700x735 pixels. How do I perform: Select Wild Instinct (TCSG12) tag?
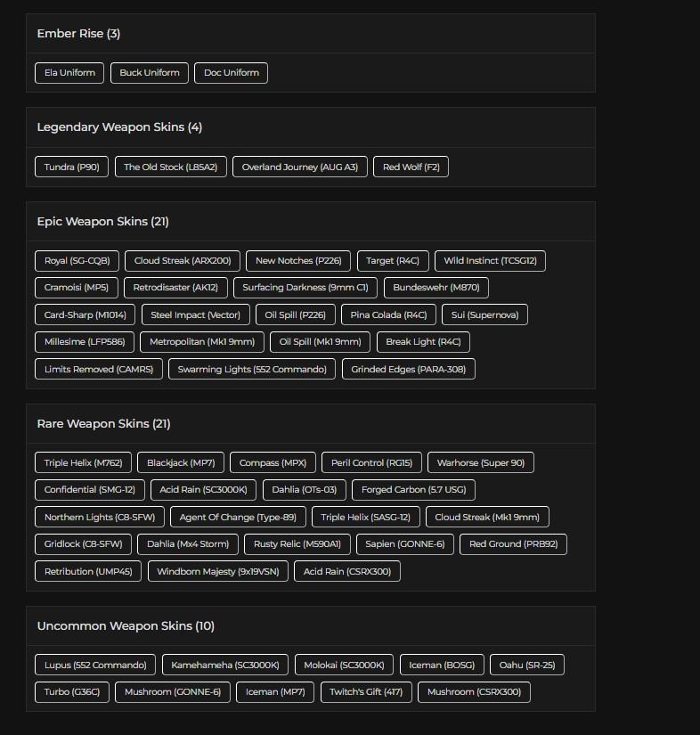coord(490,261)
